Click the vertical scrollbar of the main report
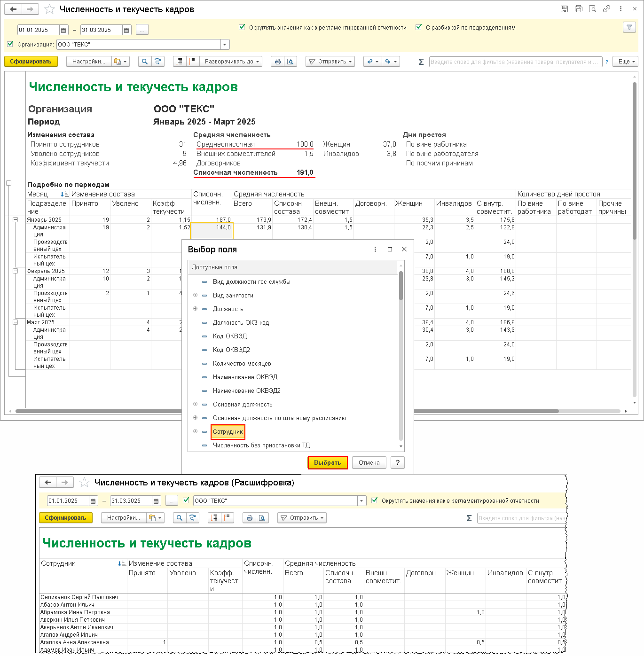Viewport: 644px width, 656px height. (x=635, y=160)
